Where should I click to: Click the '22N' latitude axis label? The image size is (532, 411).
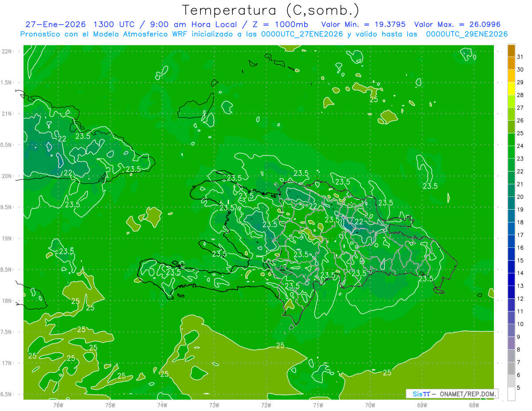point(7,51)
